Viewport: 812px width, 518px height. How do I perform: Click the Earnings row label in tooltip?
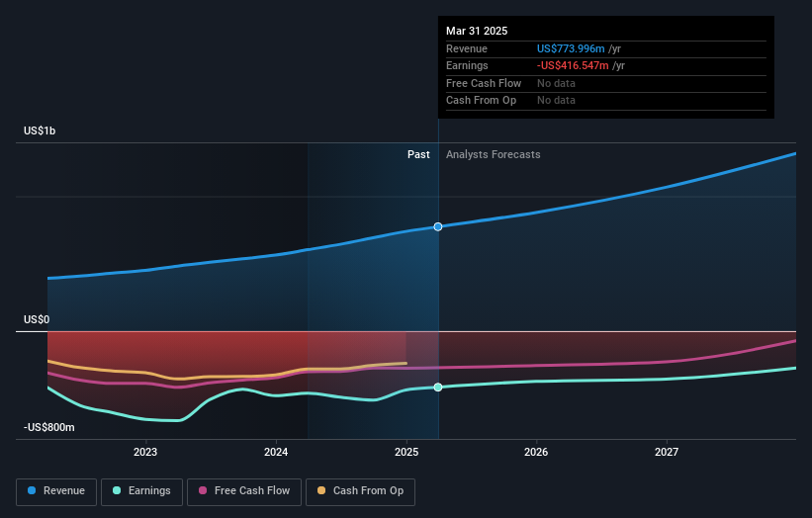point(467,65)
